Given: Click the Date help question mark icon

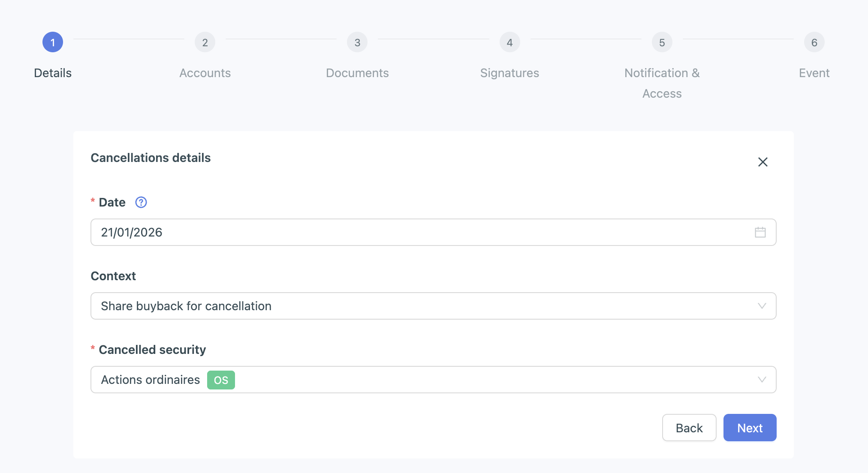Looking at the screenshot, I should tap(141, 202).
